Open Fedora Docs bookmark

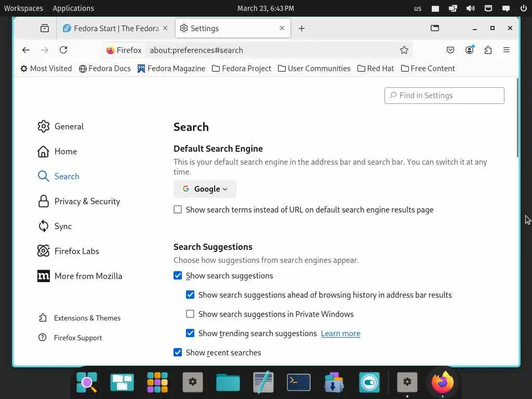[105, 69]
